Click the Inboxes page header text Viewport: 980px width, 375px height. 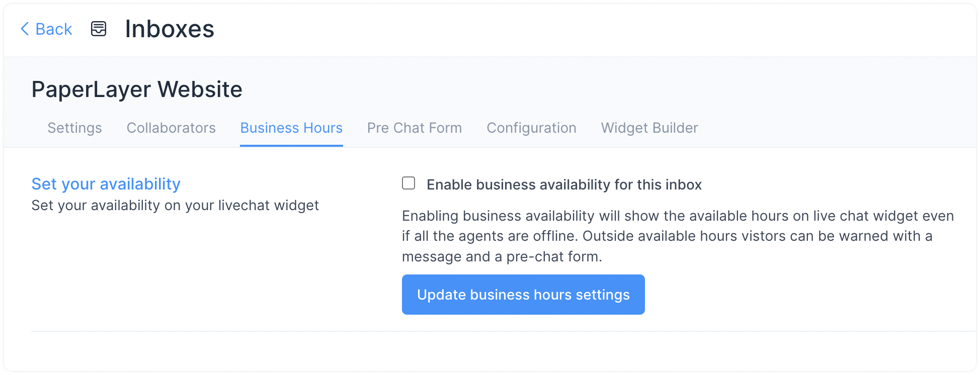[x=170, y=29]
